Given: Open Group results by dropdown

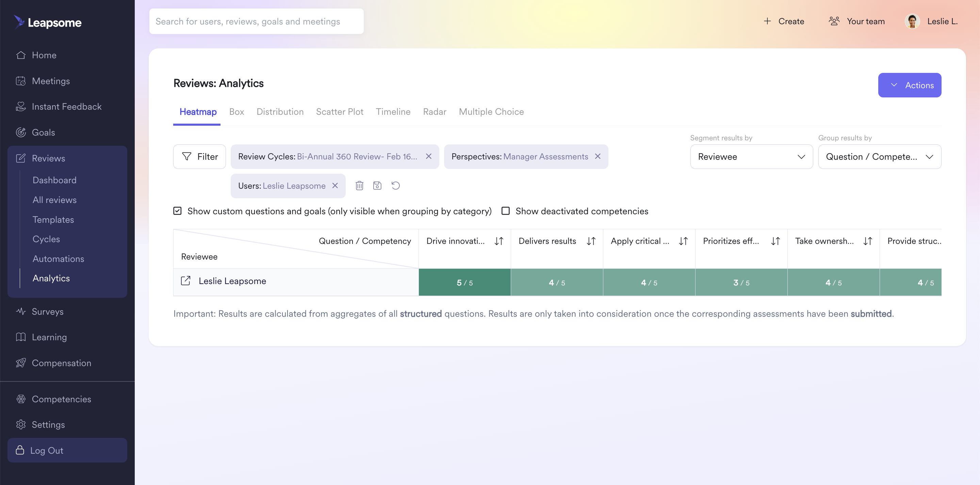Looking at the screenshot, I should click(880, 156).
